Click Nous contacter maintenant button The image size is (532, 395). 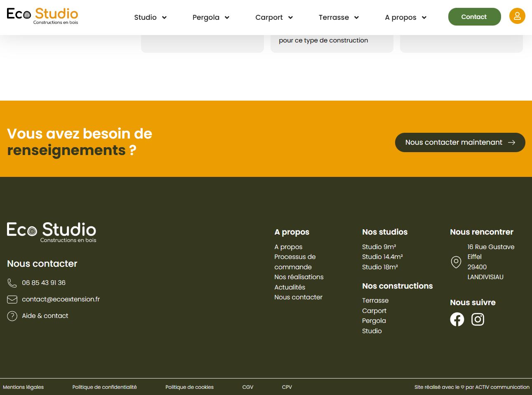[x=460, y=142]
